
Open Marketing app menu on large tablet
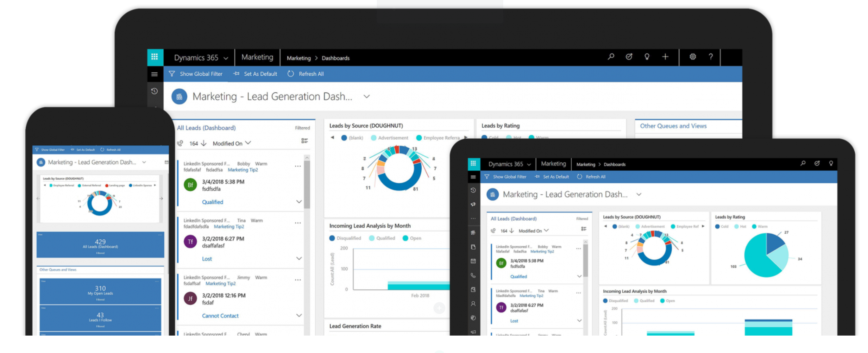click(257, 57)
